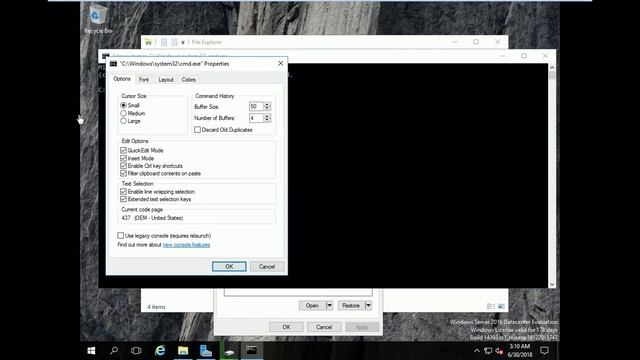Select the Medium cursor size

point(123,113)
